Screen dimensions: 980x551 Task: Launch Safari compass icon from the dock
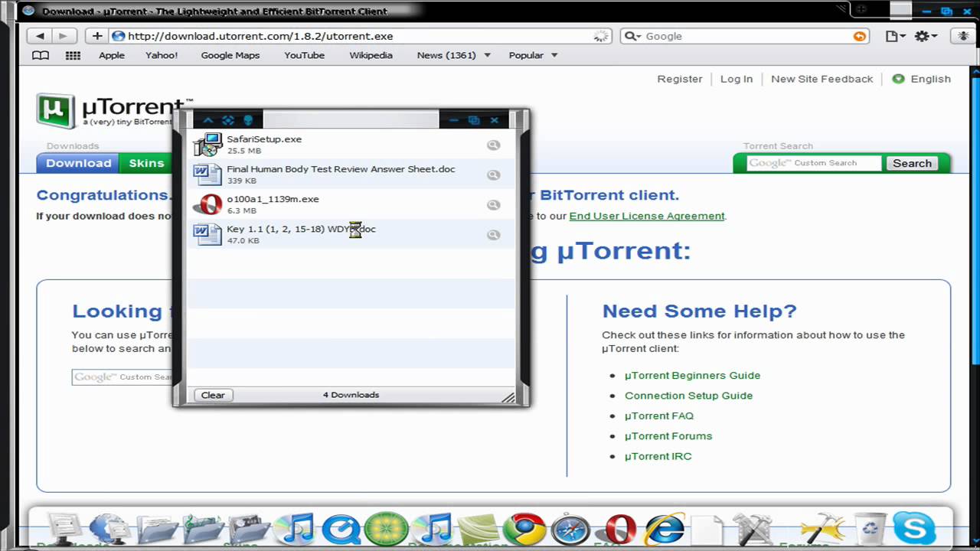pos(571,530)
